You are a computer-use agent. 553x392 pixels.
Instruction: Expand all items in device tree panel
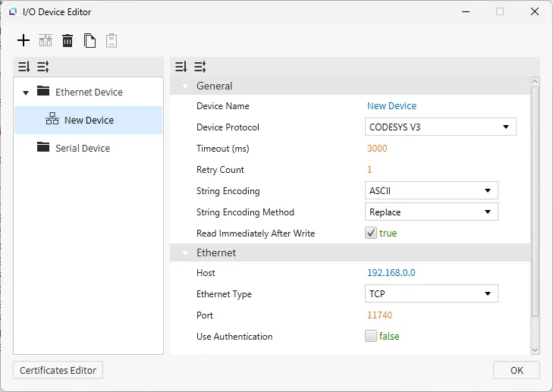pos(24,67)
